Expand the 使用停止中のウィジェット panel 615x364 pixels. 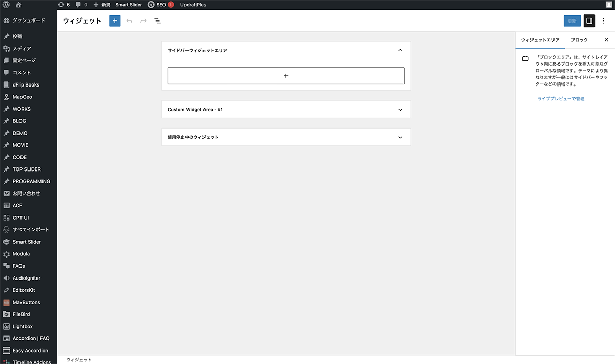click(x=400, y=137)
